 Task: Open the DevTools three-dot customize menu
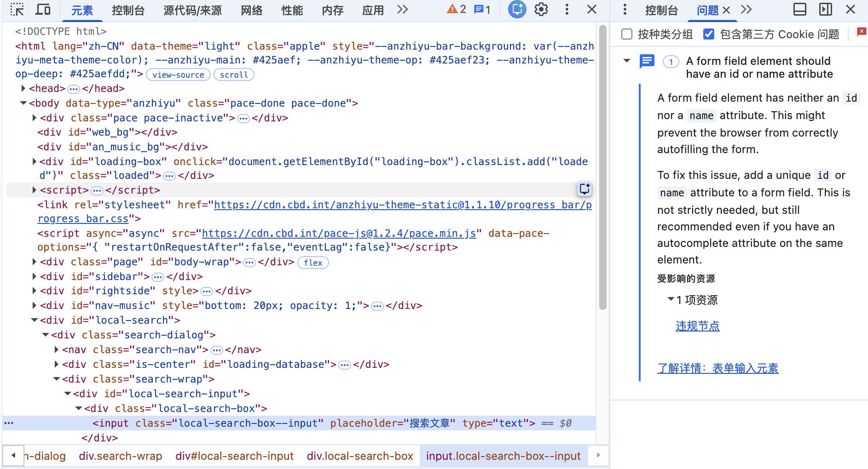(x=567, y=10)
